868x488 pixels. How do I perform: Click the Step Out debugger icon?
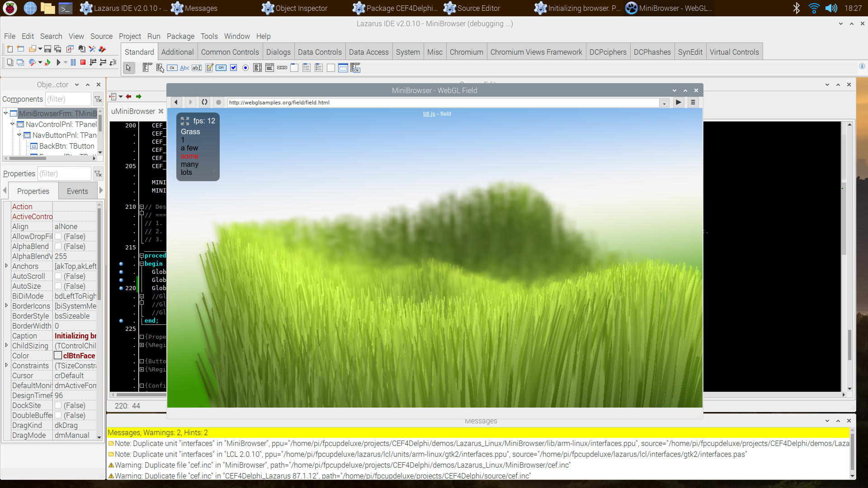pyautogui.click(x=113, y=62)
